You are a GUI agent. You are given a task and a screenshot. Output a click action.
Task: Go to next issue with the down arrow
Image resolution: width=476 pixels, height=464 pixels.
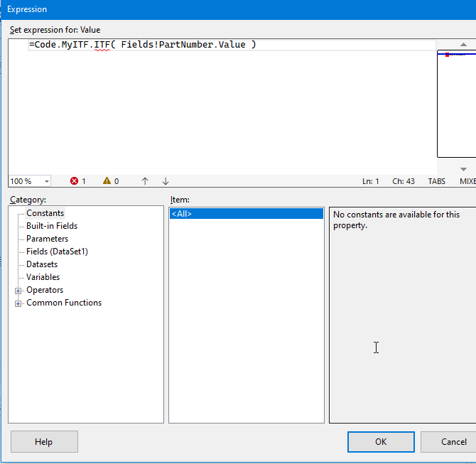point(166,181)
